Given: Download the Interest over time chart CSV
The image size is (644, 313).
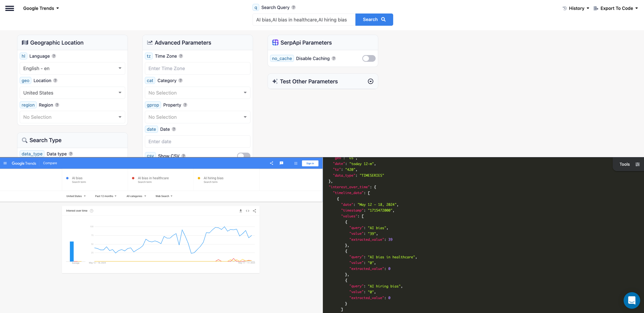Looking at the screenshot, I should (x=241, y=211).
